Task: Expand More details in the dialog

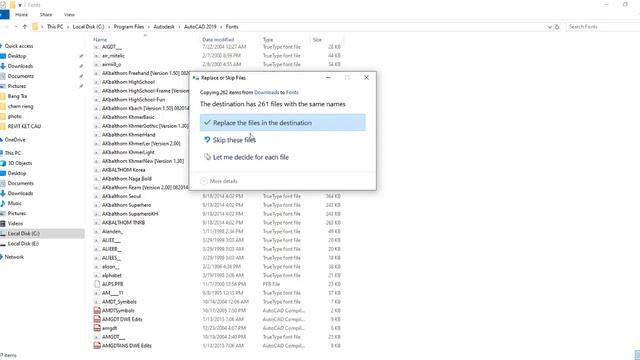Action: click(219, 181)
